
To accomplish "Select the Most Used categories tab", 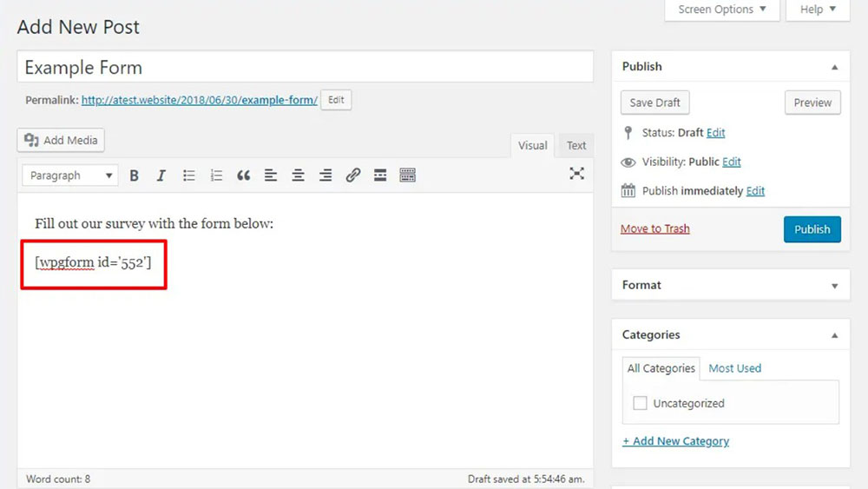I will 734,368.
